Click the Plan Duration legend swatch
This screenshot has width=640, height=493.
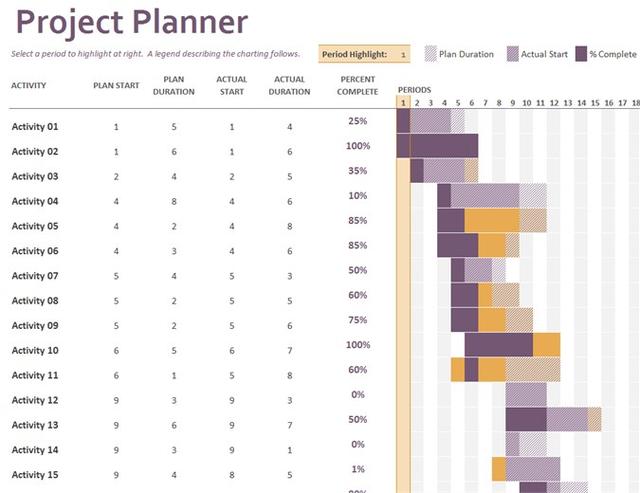point(431,54)
